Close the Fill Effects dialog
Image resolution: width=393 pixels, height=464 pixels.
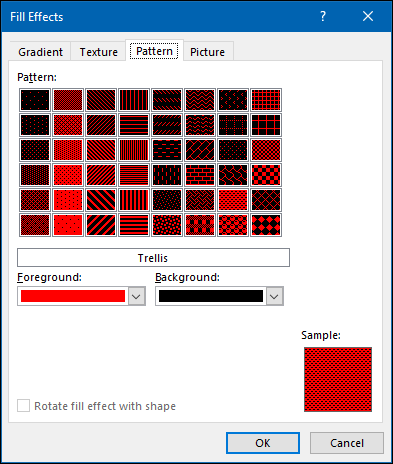[368, 16]
